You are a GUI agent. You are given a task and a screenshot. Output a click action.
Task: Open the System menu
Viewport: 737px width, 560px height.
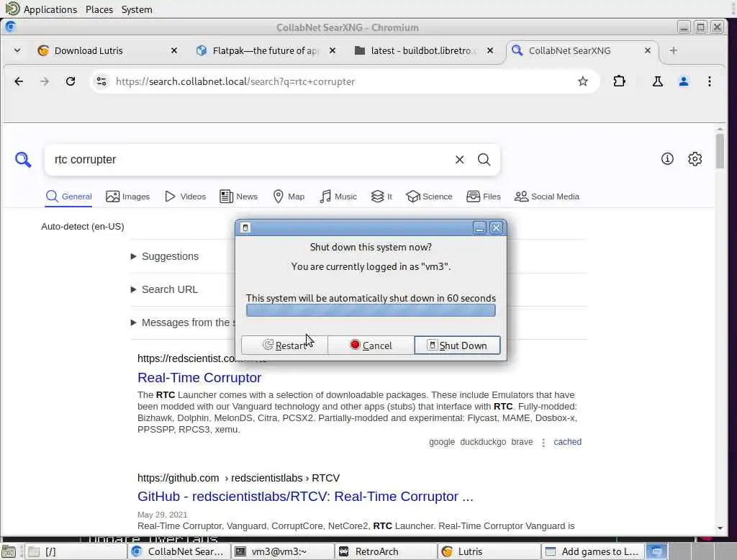[x=137, y=9]
